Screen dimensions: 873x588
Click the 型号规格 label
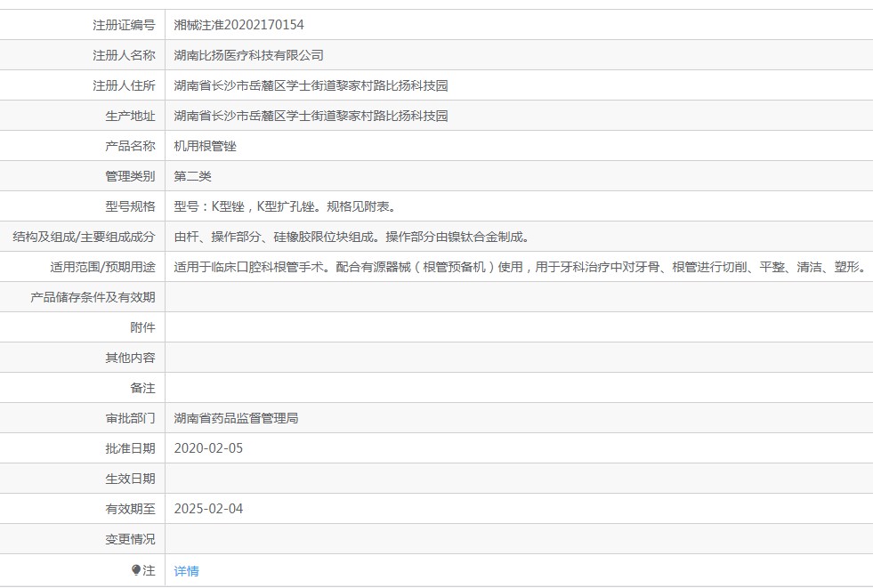130,206
